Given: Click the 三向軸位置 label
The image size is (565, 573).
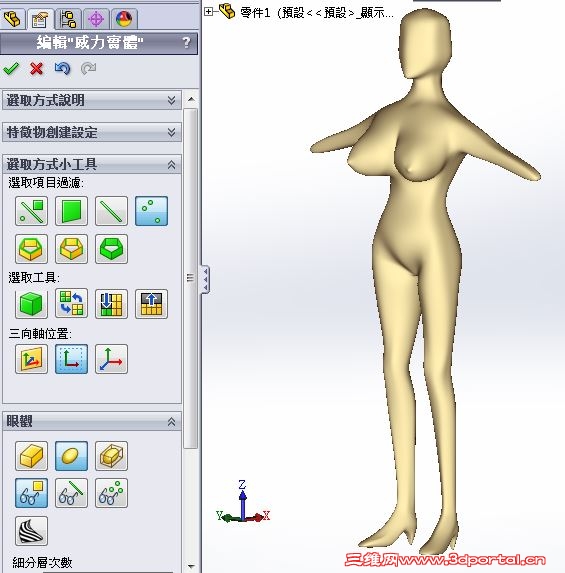Looking at the screenshot, I should (40, 333).
